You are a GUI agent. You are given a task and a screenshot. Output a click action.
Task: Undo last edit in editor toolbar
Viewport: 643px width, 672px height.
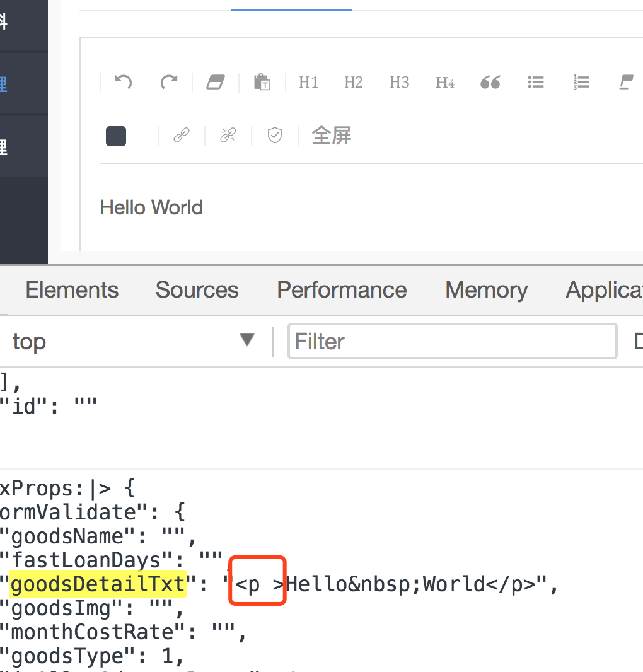point(124,82)
